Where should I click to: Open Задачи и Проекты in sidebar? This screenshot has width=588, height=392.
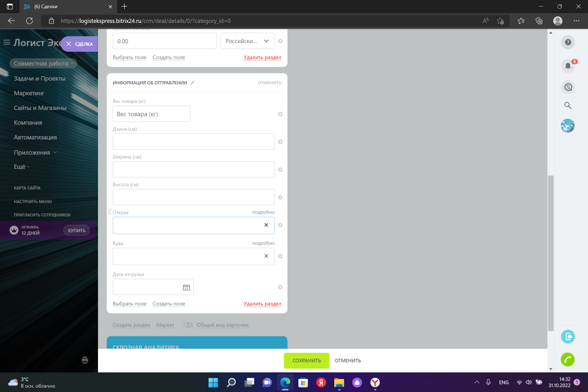tap(39, 78)
